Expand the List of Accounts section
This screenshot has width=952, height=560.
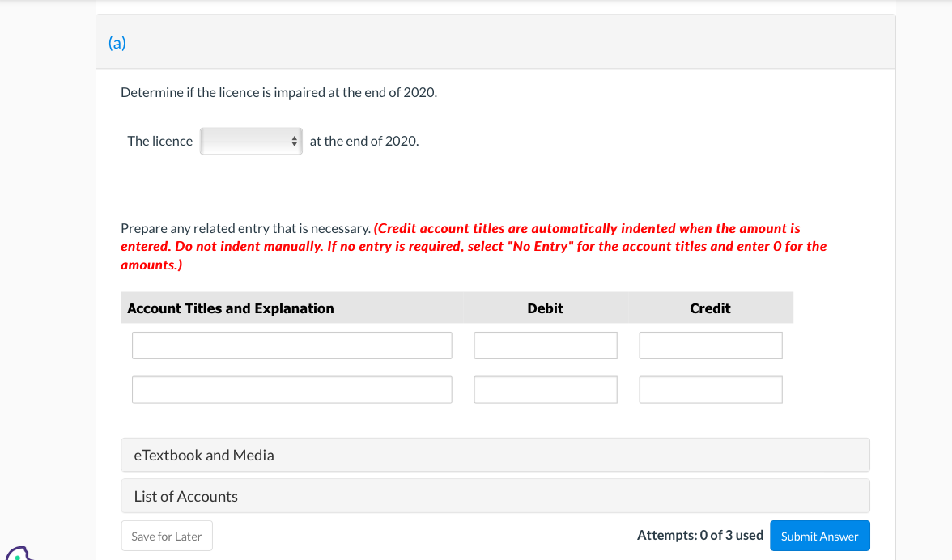[x=495, y=495]
